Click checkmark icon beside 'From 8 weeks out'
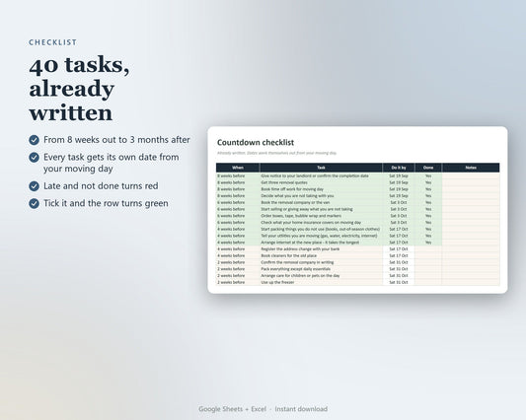The width and height of the screenshot is (526, 420). (x=34, y=140)
